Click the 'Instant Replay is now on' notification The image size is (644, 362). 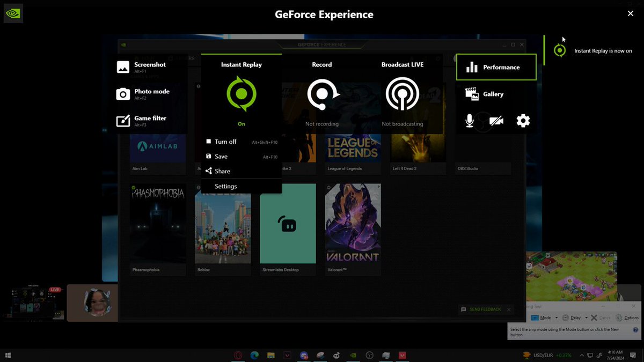coord(594,51)
